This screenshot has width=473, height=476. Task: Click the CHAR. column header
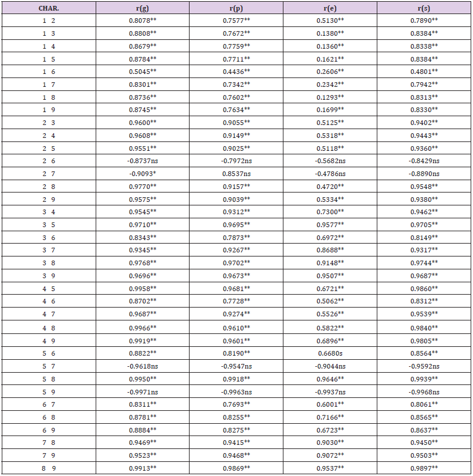(48, 9)
